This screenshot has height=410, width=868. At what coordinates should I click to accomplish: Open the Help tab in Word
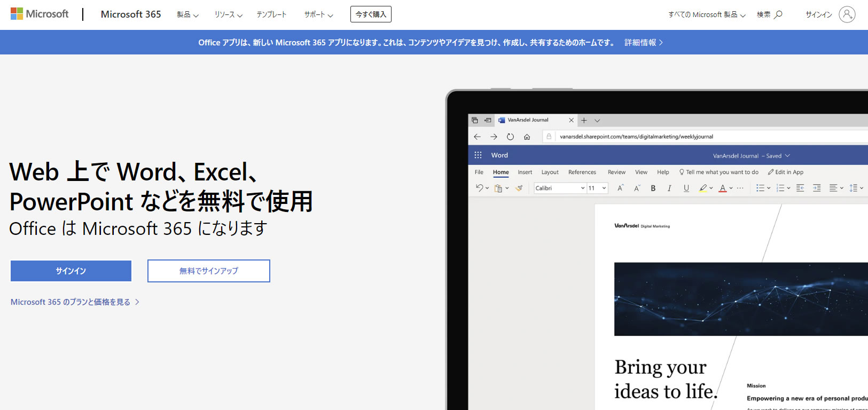[663, 172]
